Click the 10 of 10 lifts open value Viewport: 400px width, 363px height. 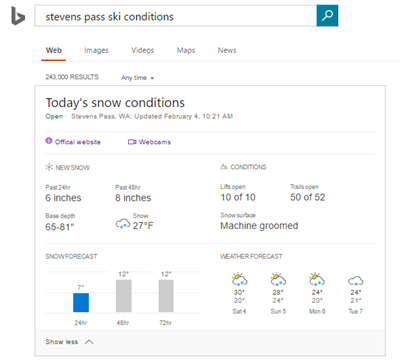tap(238, 197)
